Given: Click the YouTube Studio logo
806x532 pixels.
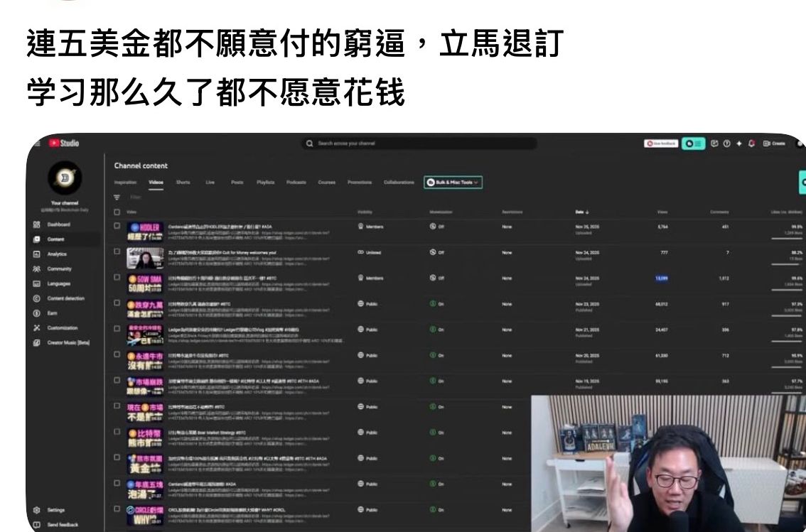Looking at the screenshot, I should pos(64,143).
